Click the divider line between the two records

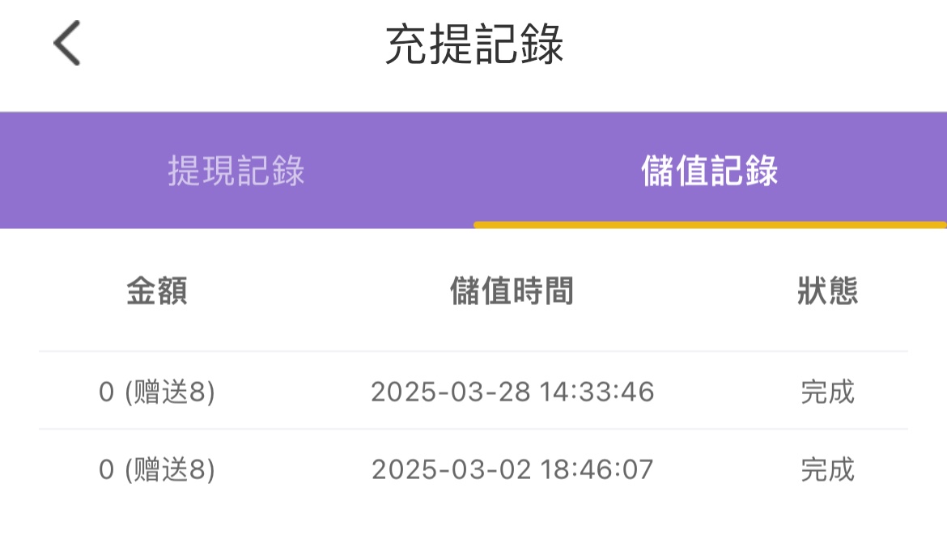(473, 429)
